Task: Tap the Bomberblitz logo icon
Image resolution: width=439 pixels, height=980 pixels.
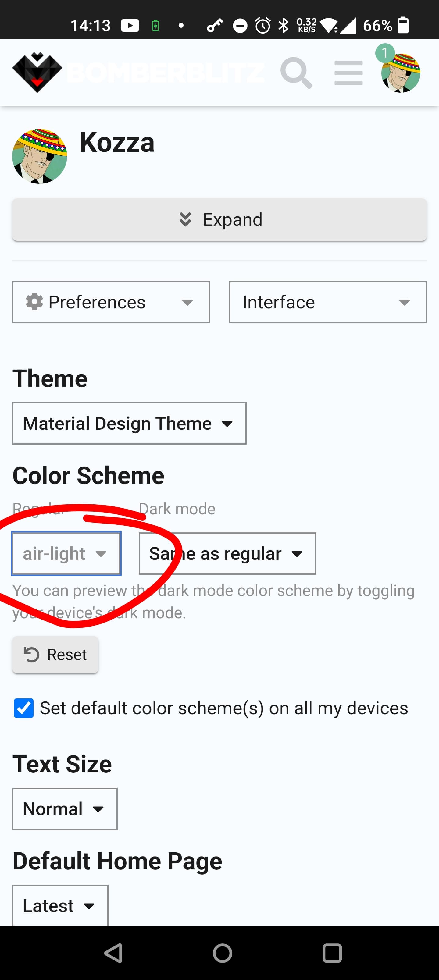Action: pyautogui.click(x=37, y=72)
